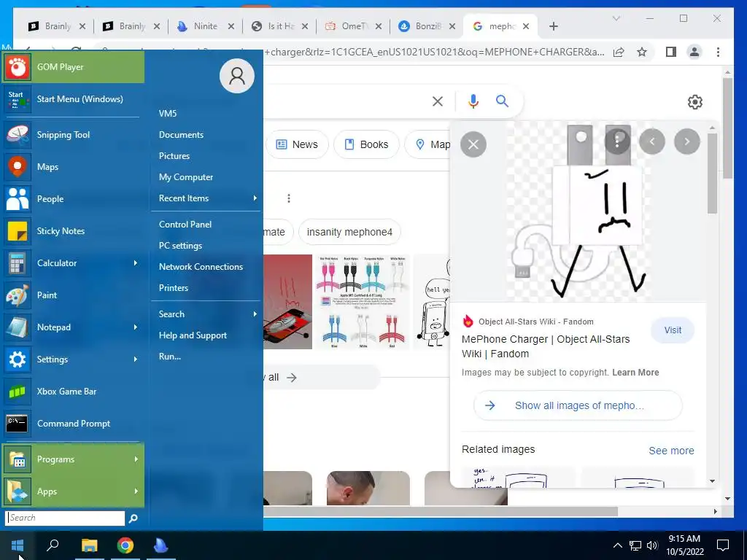The image size is (747, 560).
Task: Switch to the OmeTV tab
Action: (x=353, y=26)
